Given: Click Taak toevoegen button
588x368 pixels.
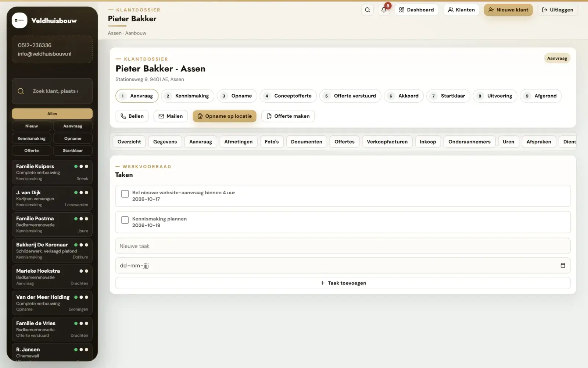Looking at the screenshot, I should click(343, 283).
